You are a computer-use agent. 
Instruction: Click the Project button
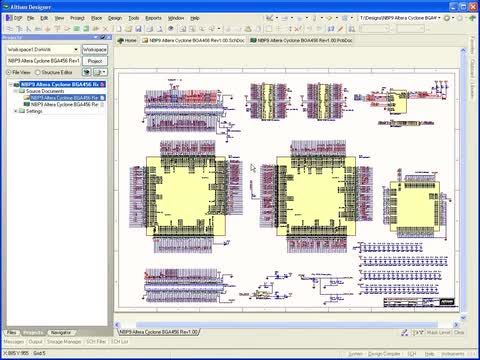(95, 61)
